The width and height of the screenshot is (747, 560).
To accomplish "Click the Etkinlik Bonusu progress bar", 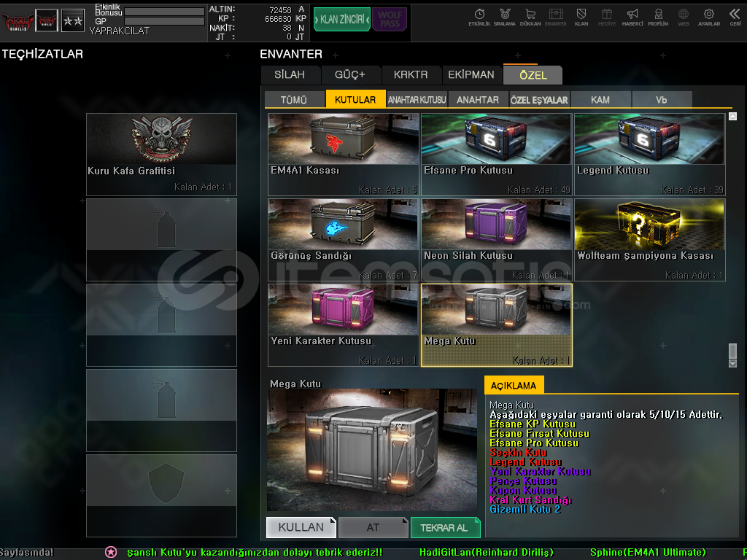I will 164,12.
